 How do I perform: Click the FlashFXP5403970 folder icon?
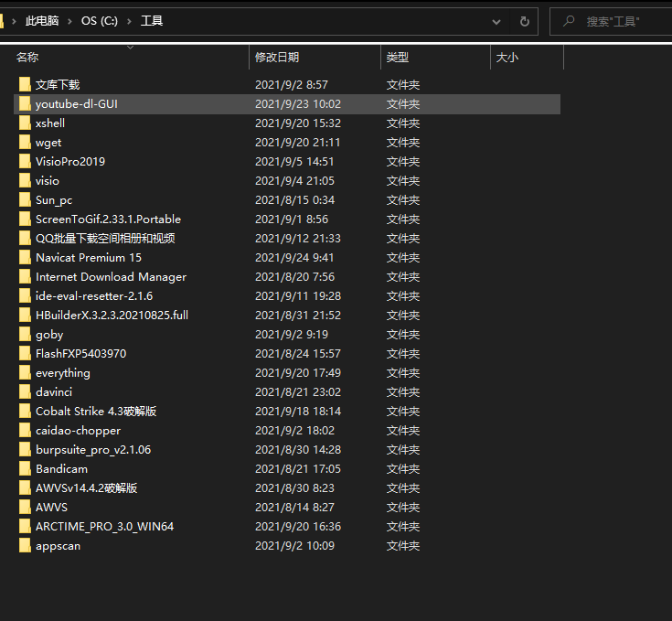coord(25,354)
